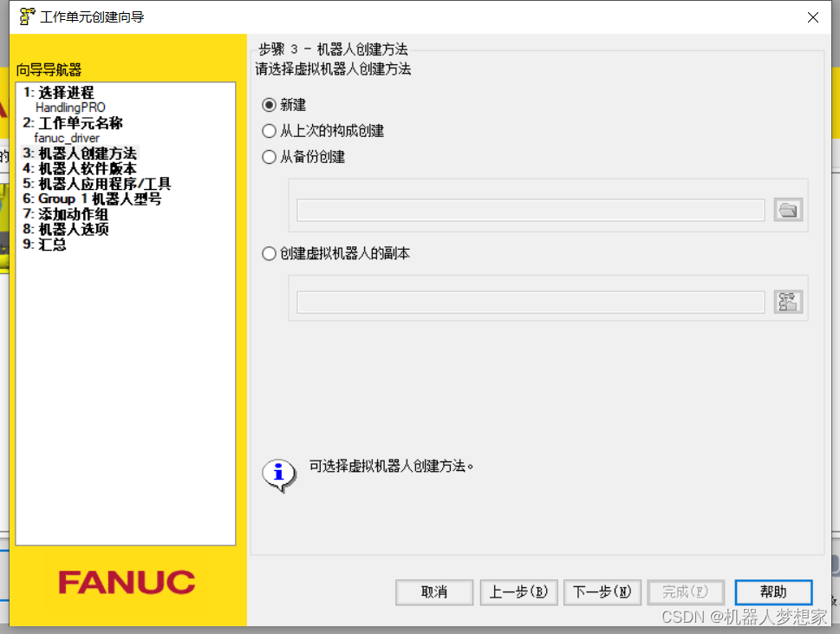840x634 pixels.
Task: Click the FANUC logo
Action: (127, 583)
